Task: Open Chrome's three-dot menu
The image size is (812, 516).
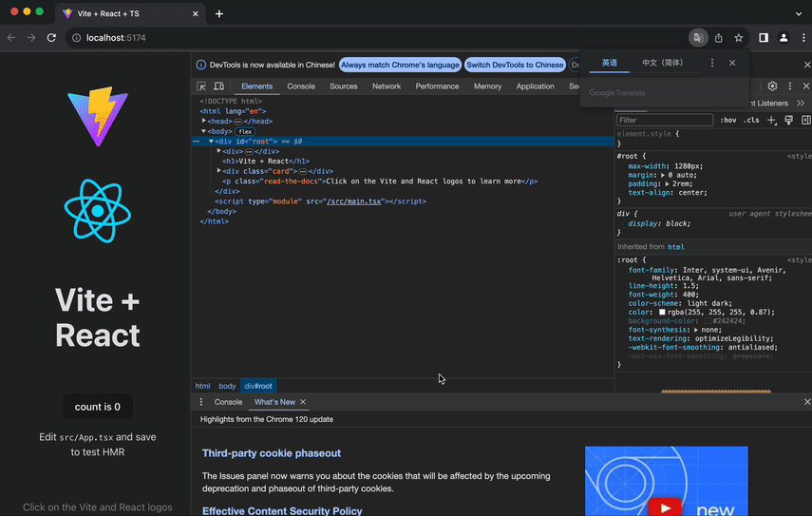Action: tap(803, 38)
